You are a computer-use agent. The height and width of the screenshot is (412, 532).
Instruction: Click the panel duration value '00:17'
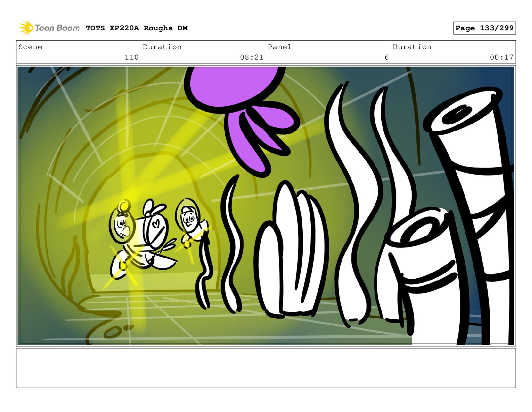click(501, 57)
